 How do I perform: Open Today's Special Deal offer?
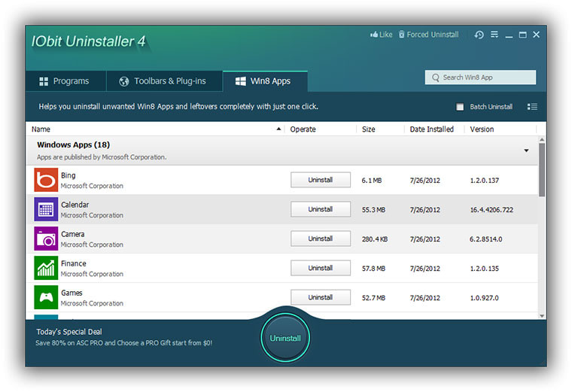click(69, 332)
